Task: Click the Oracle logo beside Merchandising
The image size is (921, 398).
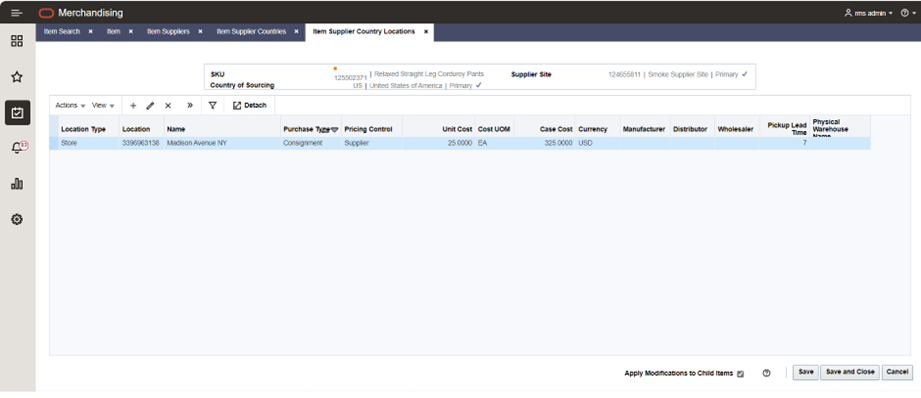Action: pyautogui.click(x=46, y=13)
